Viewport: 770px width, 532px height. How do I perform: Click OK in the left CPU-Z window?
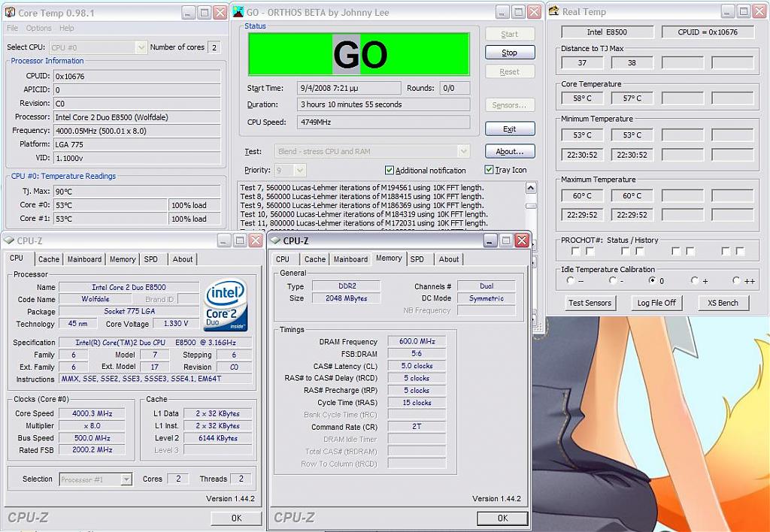click(236, 518)
